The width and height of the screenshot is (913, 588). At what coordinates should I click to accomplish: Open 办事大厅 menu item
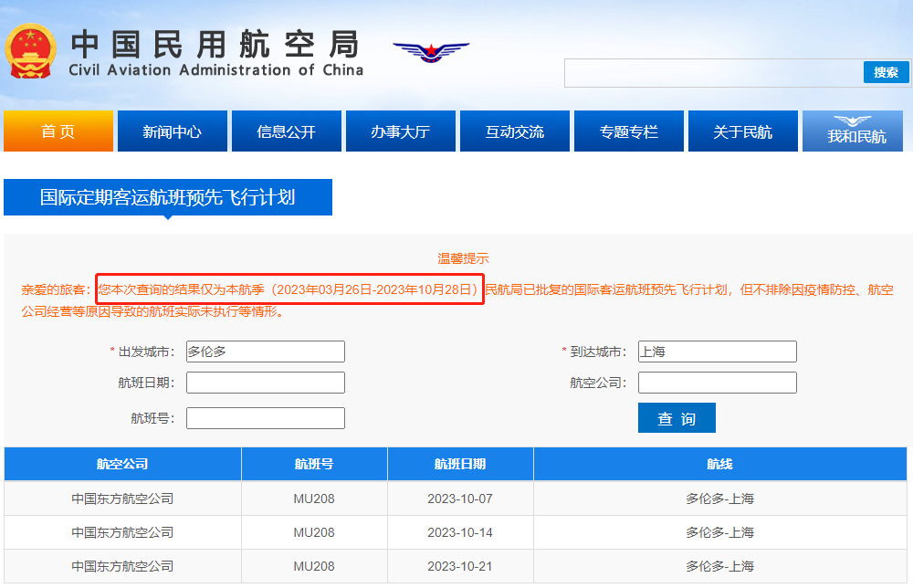point(400,131)
